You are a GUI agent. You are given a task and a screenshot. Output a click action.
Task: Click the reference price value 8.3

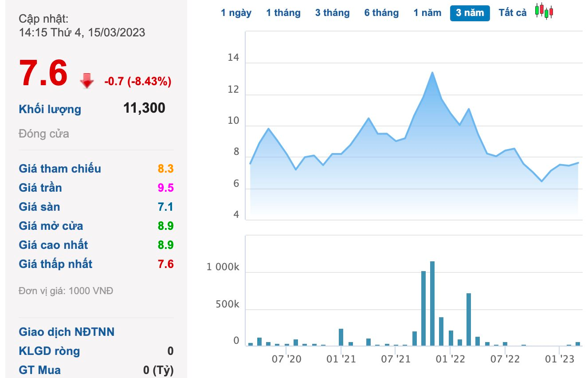[165, 169]
